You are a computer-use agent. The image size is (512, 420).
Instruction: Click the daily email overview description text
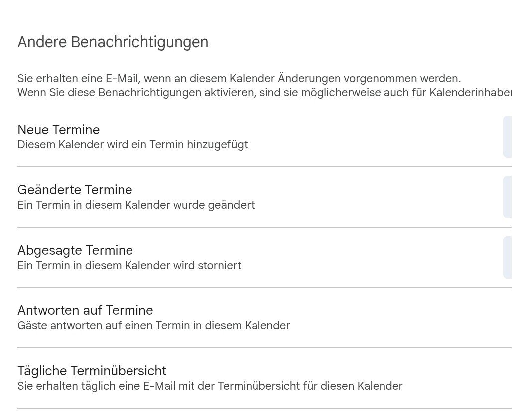pos(210,386)
